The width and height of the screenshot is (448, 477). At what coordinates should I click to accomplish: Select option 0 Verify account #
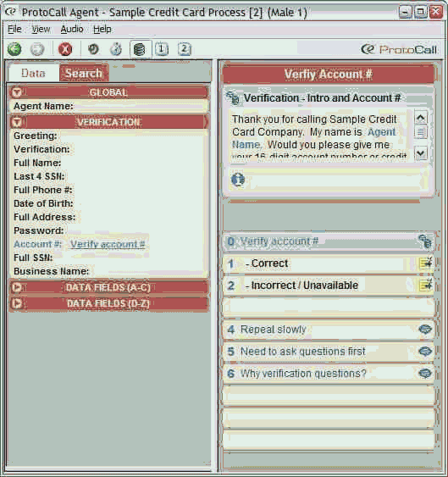pyautogui.click(x=329, y=241)
